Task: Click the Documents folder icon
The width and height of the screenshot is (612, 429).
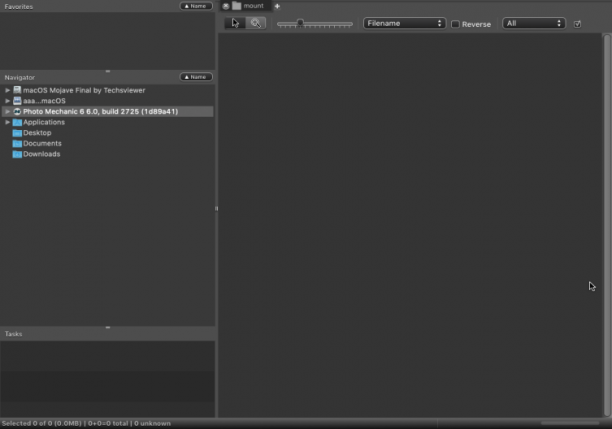Action: pyautogui.click(x=17, y=143)
